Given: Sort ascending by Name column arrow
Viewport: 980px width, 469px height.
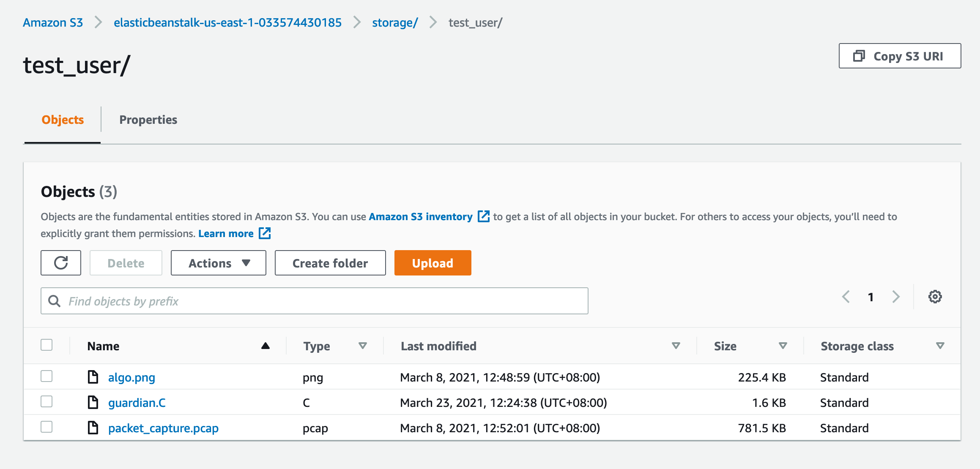Looking at the screenshot, I should point(266,346).
